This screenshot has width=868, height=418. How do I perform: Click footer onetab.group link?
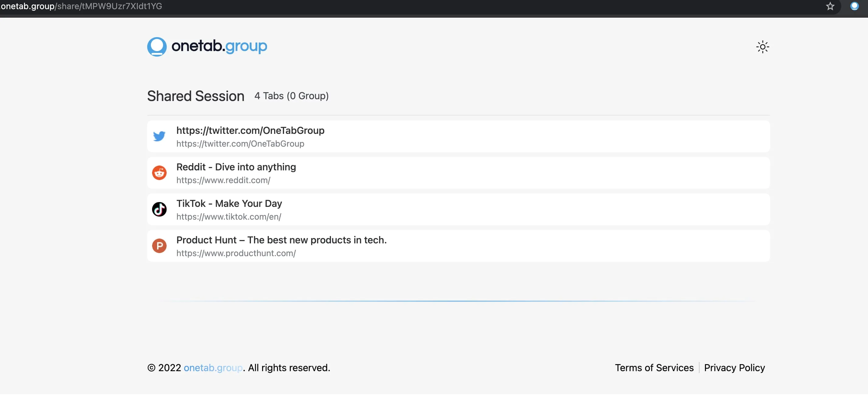213,367
